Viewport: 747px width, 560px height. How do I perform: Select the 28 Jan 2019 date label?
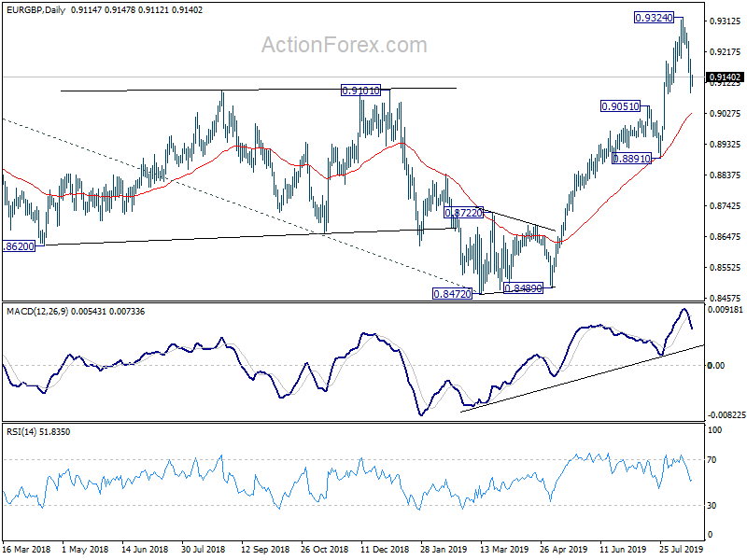[x=444, y=550]
